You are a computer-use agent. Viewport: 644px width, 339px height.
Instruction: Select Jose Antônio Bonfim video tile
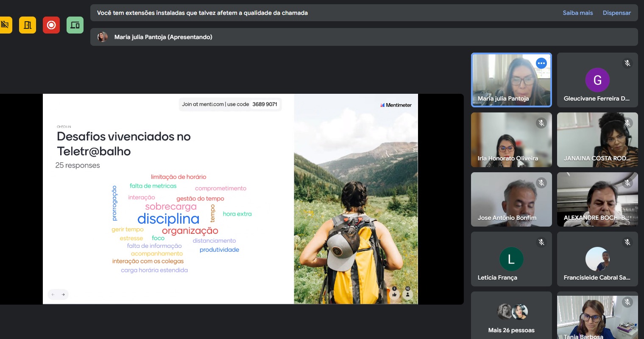point(511,199)
